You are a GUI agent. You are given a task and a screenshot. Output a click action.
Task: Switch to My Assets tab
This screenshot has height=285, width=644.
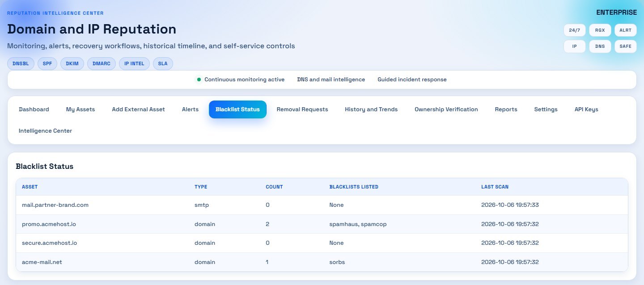coord(80,109)
